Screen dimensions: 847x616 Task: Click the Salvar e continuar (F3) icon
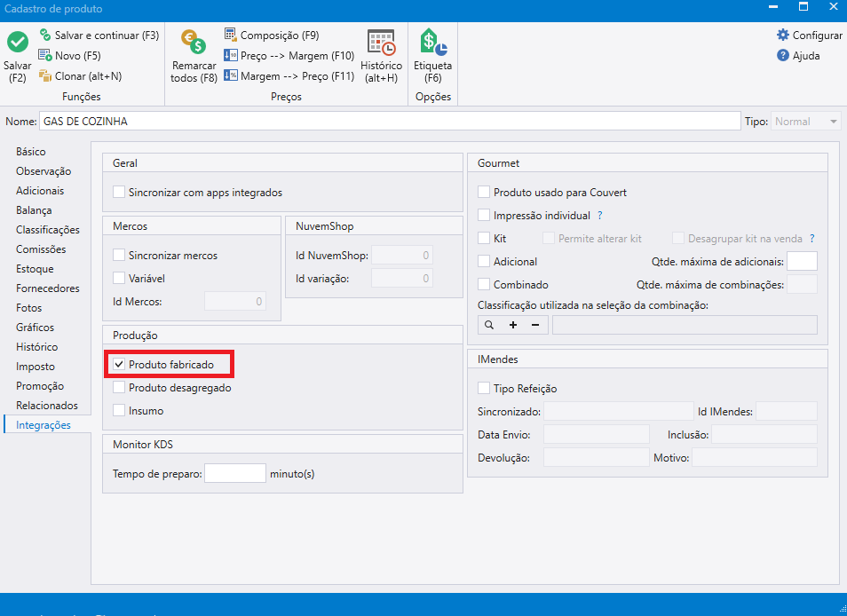[x=45, y=36]
